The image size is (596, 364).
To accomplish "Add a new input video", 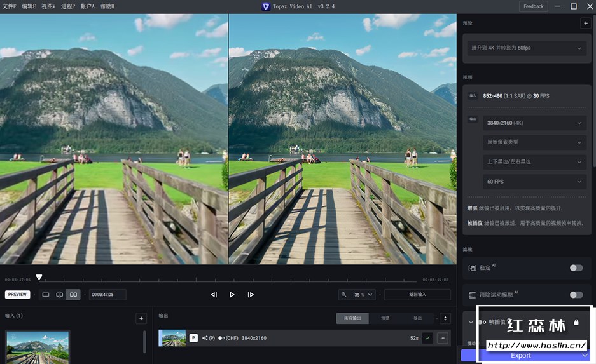I will click(141, 318).
